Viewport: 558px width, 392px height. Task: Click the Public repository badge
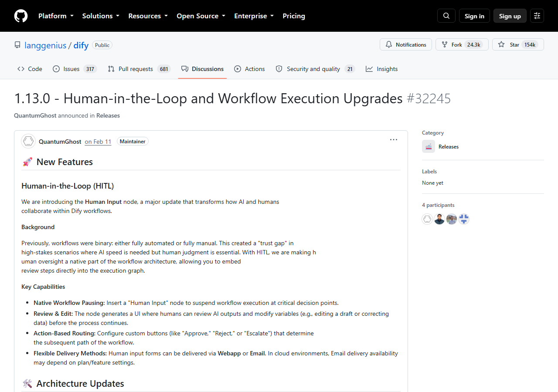(x=102, y=45)
